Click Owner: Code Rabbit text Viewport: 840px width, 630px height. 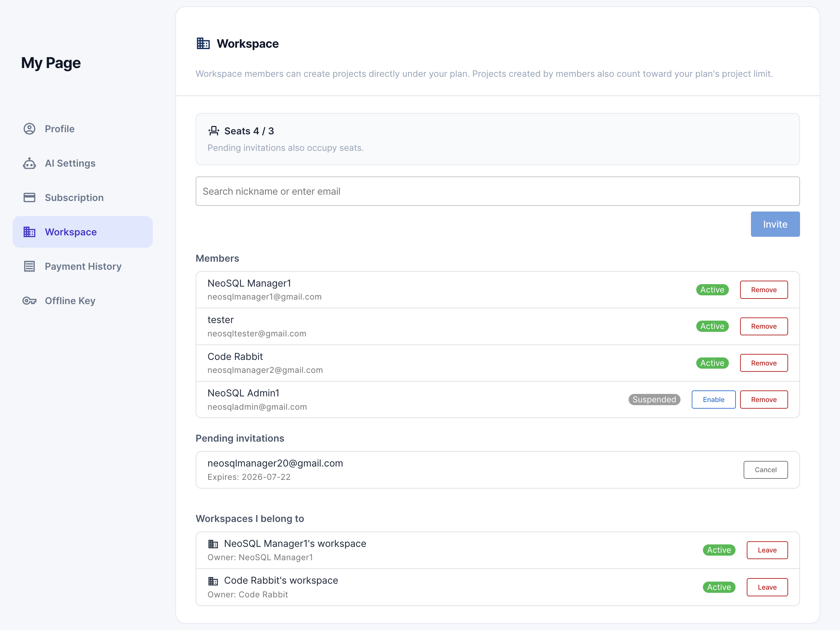pyautogui.click(x=248, y=595)
